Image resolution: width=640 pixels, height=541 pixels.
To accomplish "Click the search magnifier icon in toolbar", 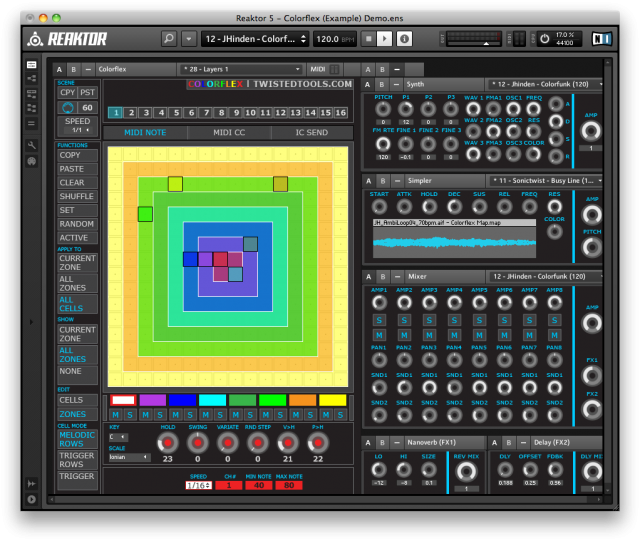I will (169, 39).
